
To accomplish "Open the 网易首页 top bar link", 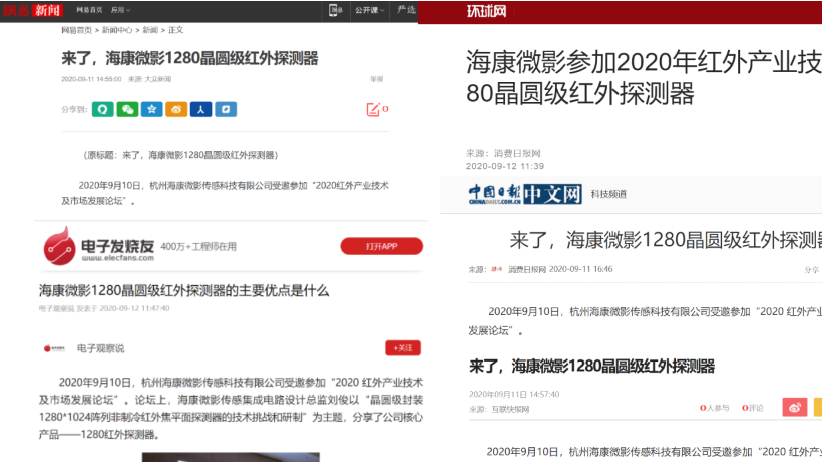I will click(x=89, y=10).
